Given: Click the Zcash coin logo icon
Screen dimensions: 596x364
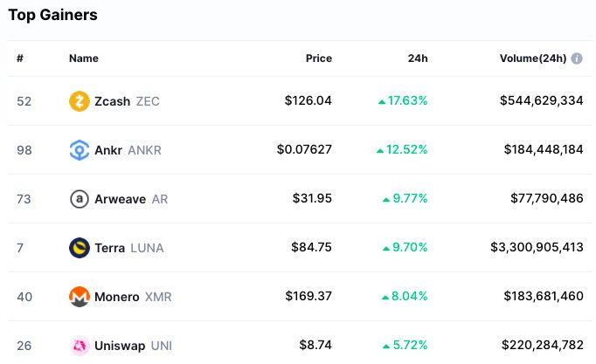Looking at the screenshot, I should pyautogui.click(x=80, y=101).
